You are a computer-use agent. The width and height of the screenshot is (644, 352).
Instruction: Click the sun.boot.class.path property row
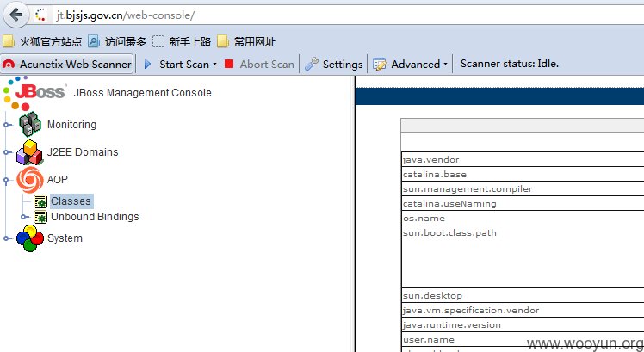pos(523,256)
